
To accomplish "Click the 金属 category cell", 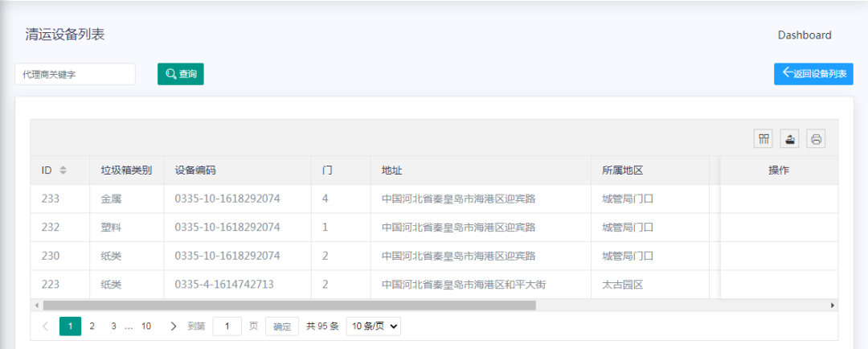I will [126, 199].
